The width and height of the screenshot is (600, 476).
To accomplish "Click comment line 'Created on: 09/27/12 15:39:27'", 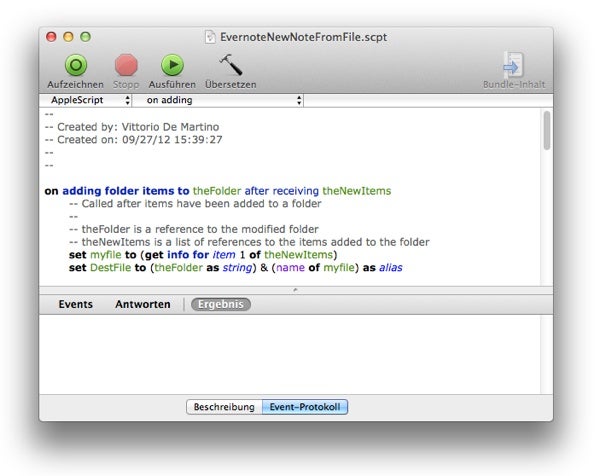I will 134,140.
